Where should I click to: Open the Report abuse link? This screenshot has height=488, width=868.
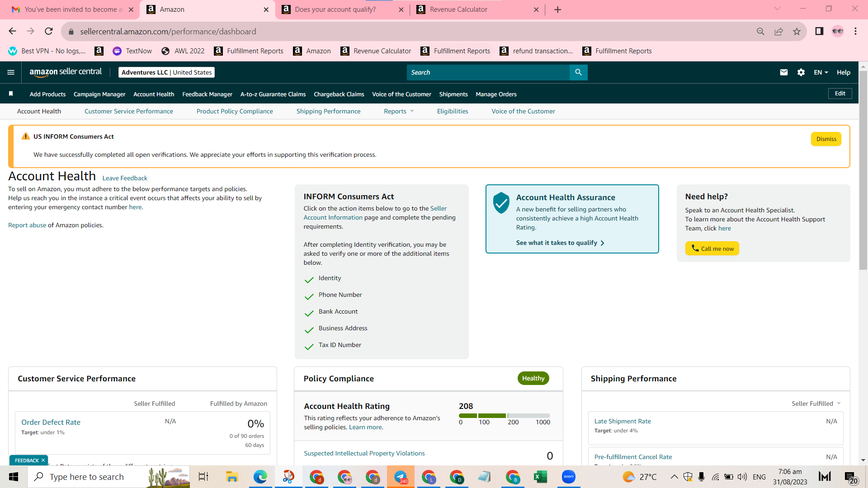pyautogui.click(x=27, y=225)
